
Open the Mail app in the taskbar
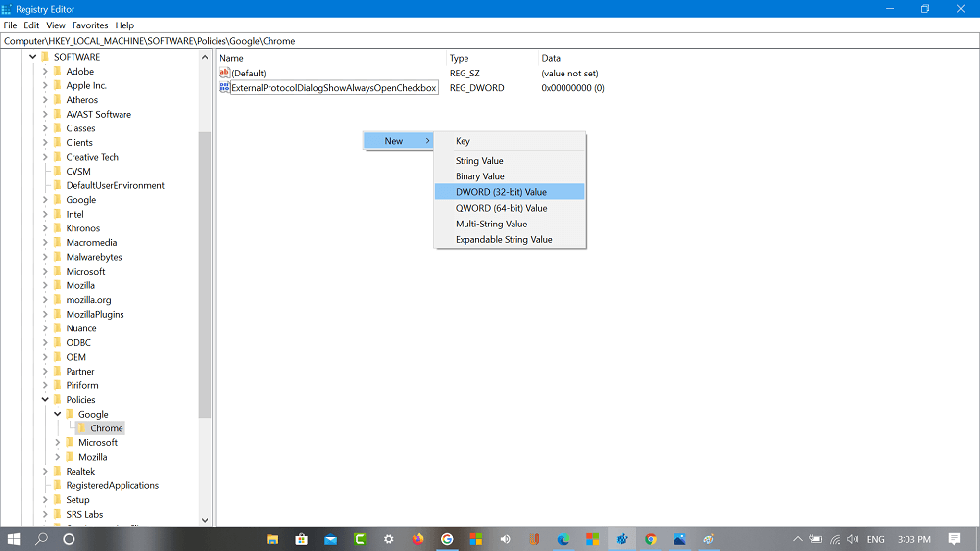click(330, 539)
